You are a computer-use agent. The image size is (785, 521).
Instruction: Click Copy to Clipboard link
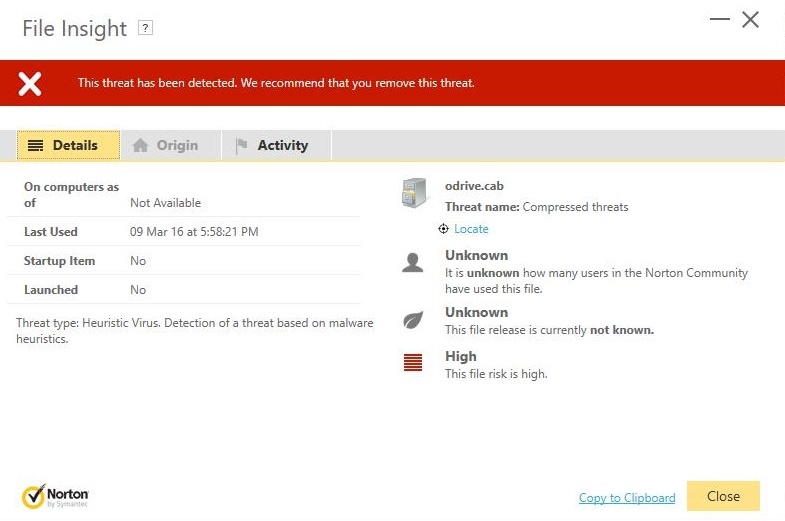point(627,497)
